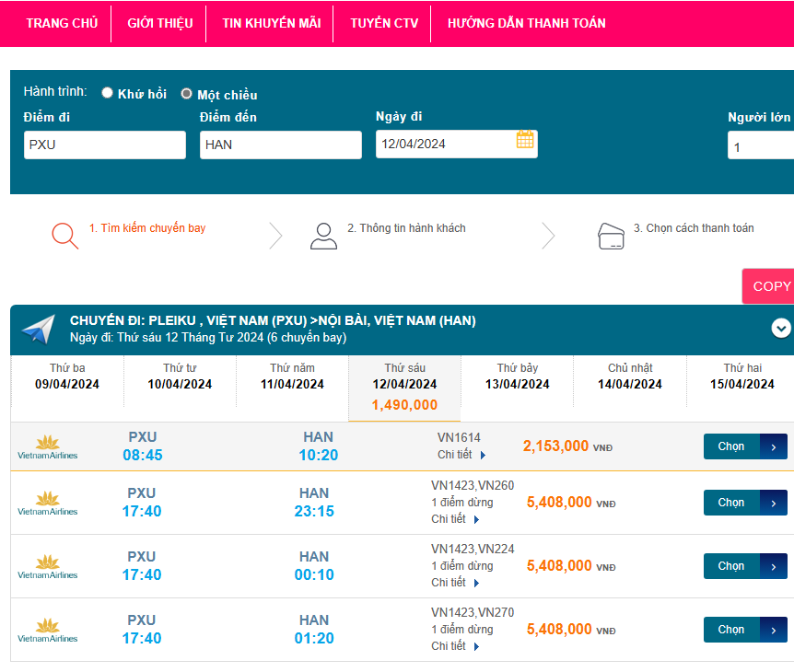Open Hướng Dẫn Thanh Toán menu item

(x=526, y=23)
